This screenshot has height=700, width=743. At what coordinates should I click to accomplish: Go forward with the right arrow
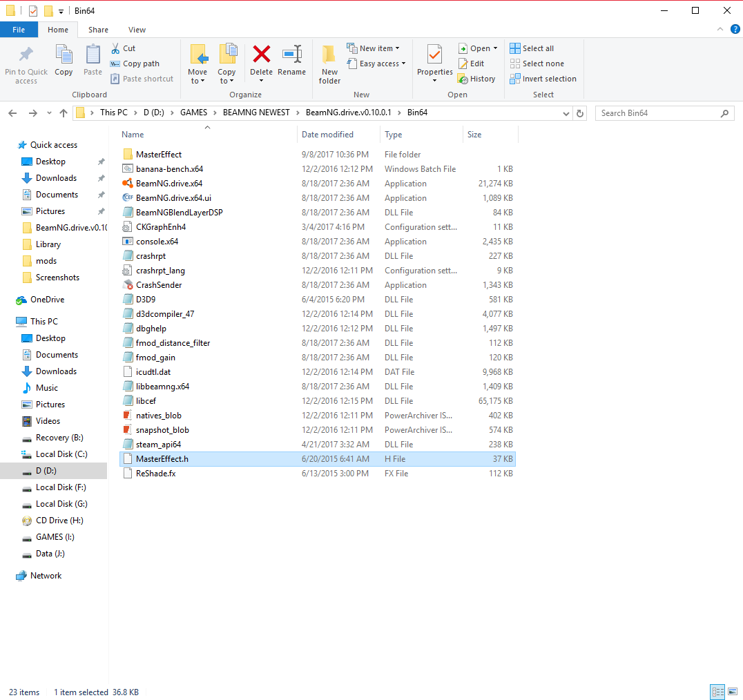(32, 113)
